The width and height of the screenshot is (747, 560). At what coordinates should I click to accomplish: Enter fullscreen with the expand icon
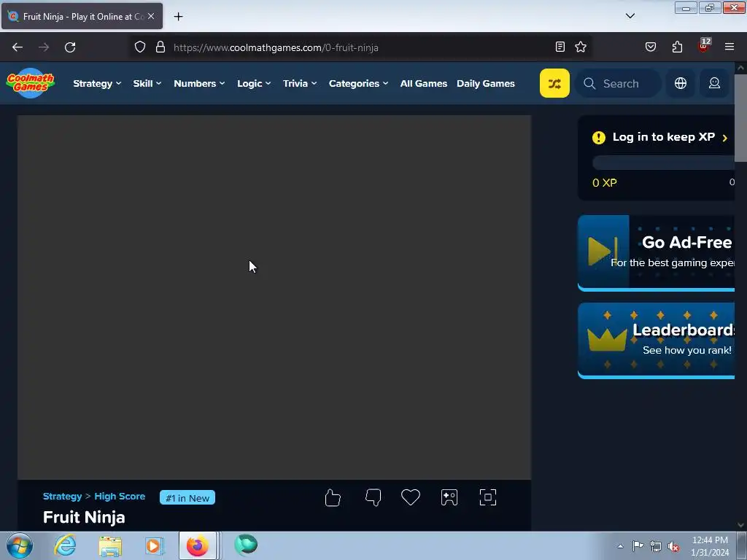point(488,497)
